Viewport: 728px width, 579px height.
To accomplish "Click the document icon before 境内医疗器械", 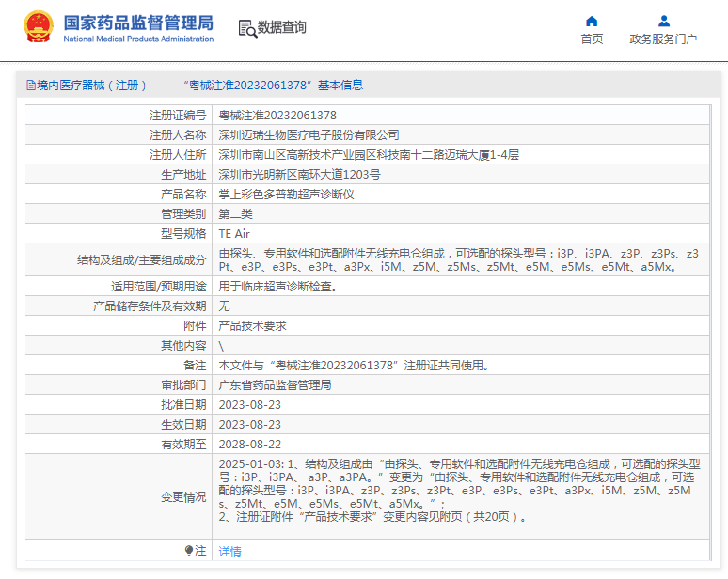I will [x=31, y=85].
